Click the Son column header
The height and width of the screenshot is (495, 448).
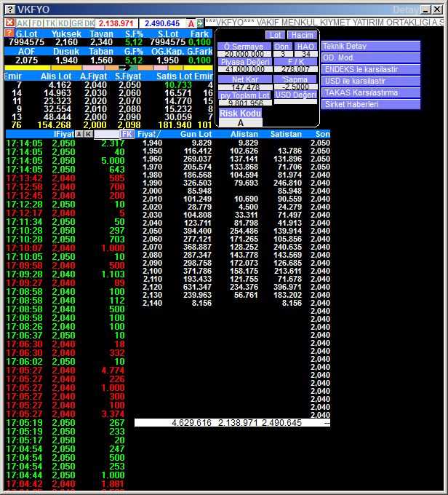323,134
